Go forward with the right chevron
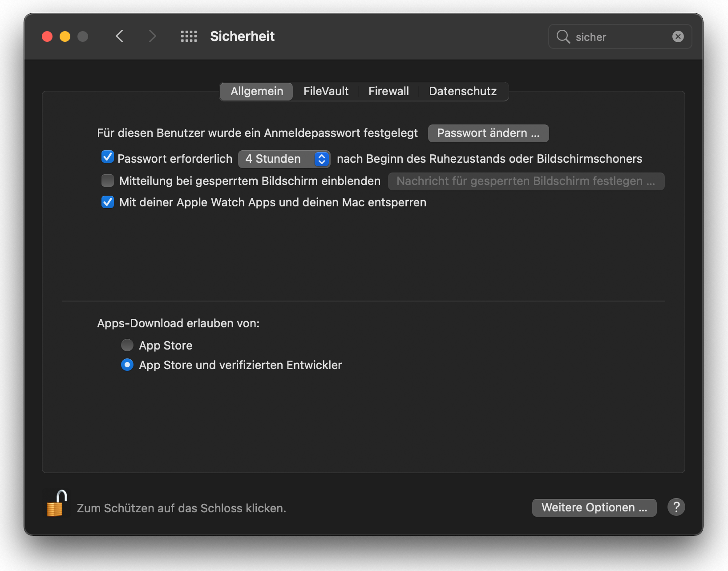The height and width of the screenshot is (571, 728). [x=152, y=36]
